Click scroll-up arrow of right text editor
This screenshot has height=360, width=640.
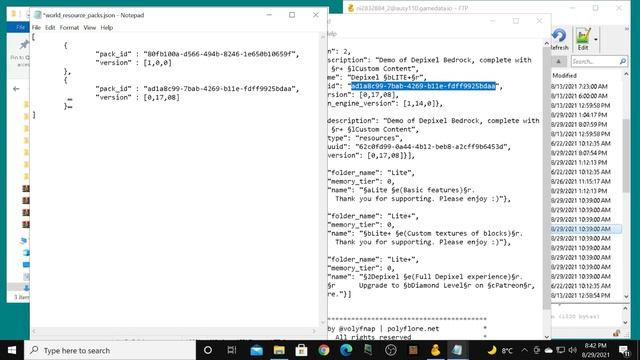tap(547, 43)
